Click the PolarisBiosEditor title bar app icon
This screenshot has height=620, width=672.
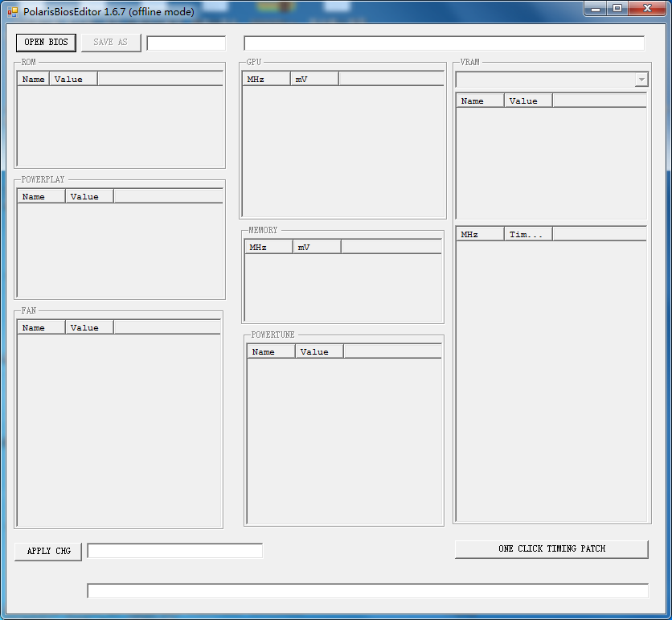pos(12,11)
